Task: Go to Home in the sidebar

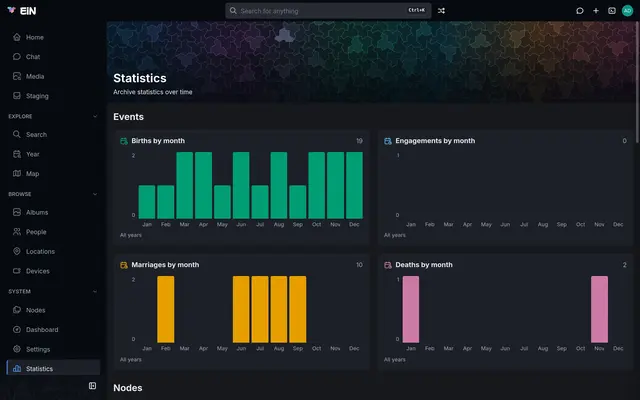Action: [53, 37]
